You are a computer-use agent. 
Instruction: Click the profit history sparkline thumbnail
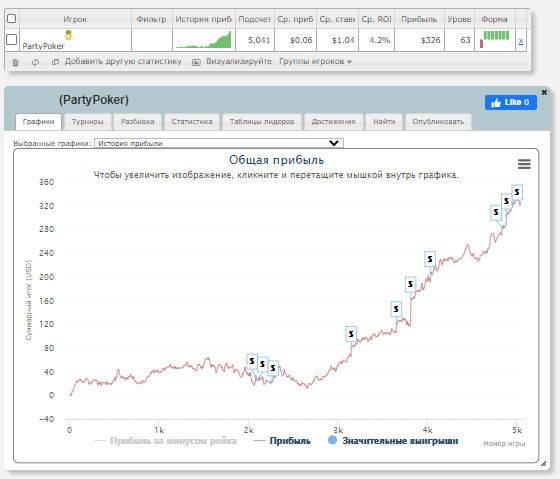coord(204,40)
